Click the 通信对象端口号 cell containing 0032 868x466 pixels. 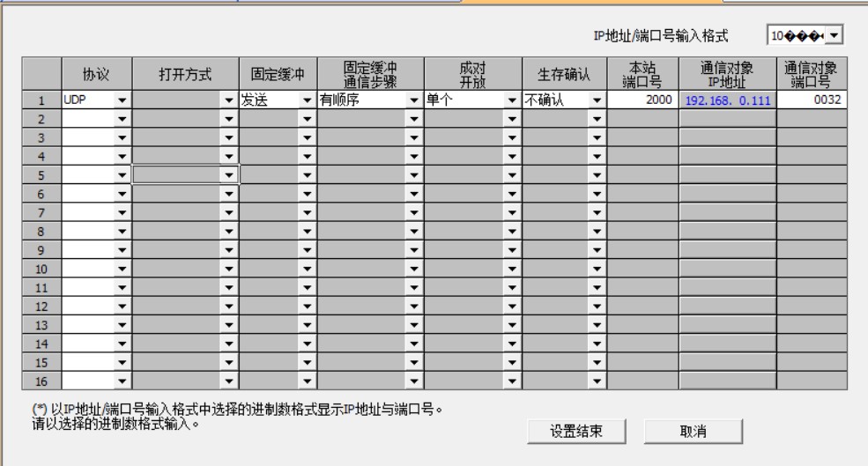[812, 101]
